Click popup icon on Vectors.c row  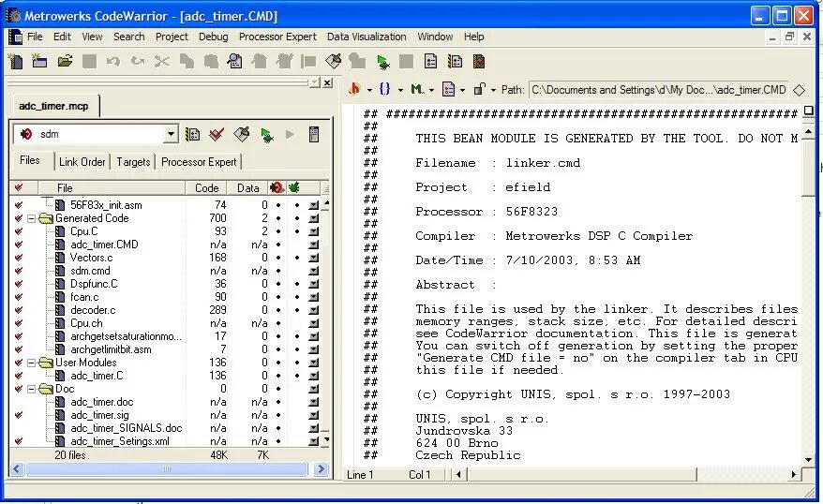coord(314,258)
